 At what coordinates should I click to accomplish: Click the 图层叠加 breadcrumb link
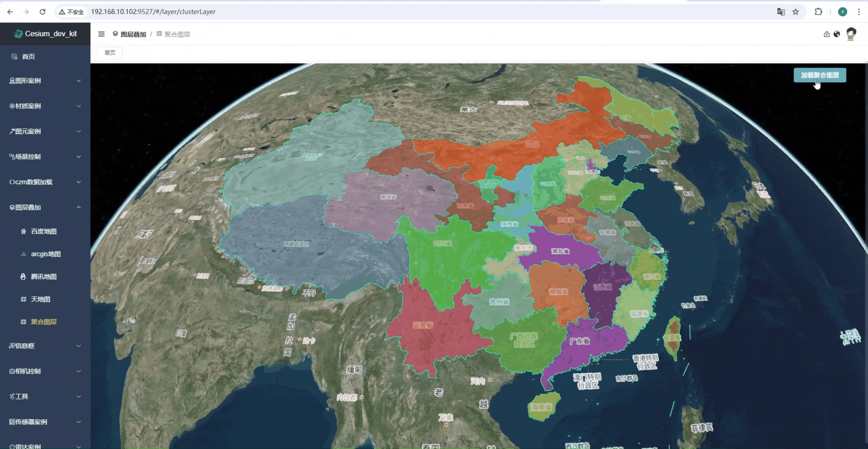(x=133, y=34)
